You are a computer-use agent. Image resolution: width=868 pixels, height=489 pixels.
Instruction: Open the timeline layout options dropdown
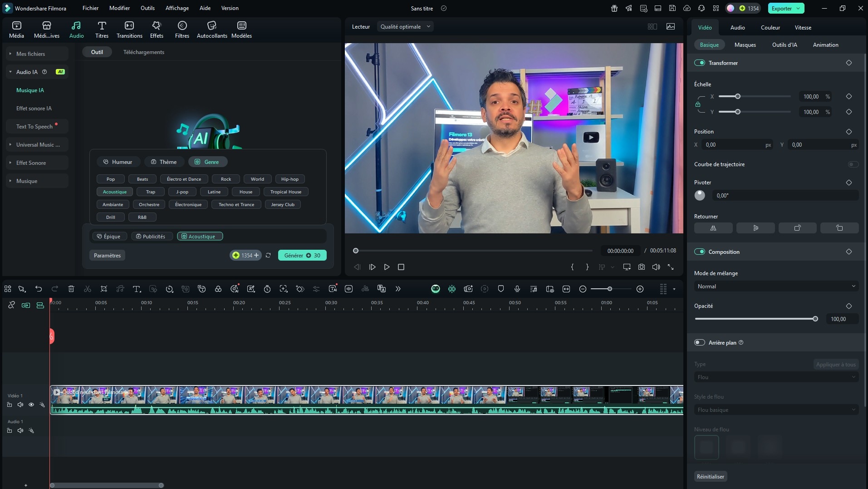click(x=674, y=289)
